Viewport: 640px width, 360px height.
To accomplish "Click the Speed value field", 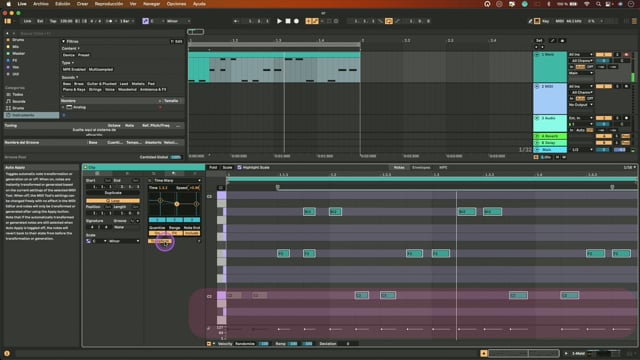I will (194, 188).
